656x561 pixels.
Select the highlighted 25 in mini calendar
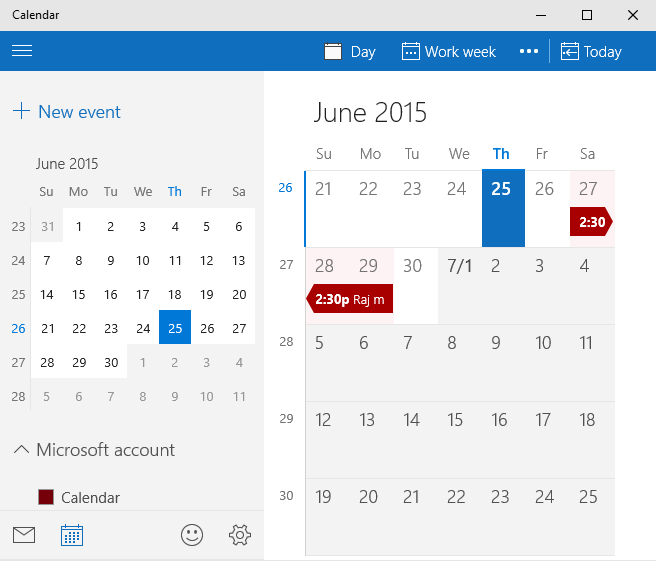pos(175,328)
